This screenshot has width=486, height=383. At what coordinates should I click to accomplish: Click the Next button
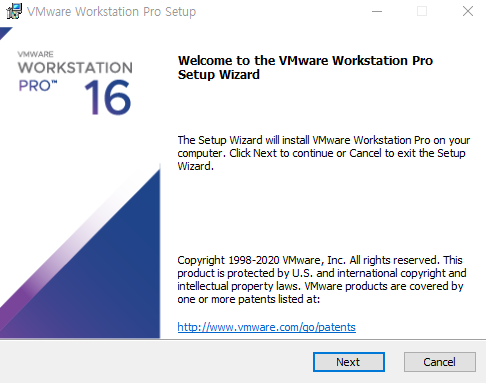pos(349,362)
